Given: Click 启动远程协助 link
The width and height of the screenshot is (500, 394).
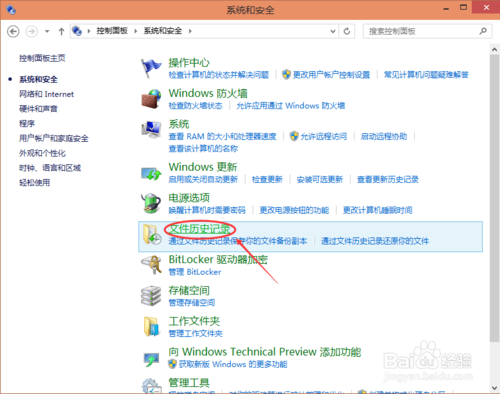Looking at the screenshot, I should pos(384,136).
